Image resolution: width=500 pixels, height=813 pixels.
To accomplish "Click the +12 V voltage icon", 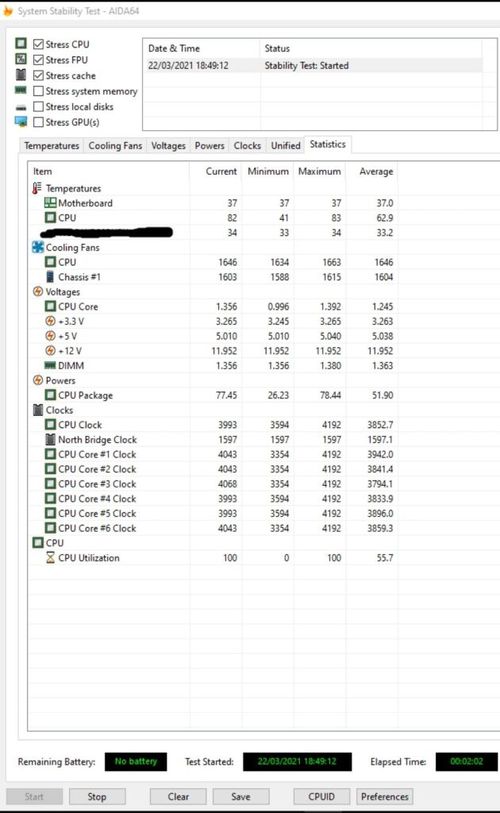I will (50, 351).
